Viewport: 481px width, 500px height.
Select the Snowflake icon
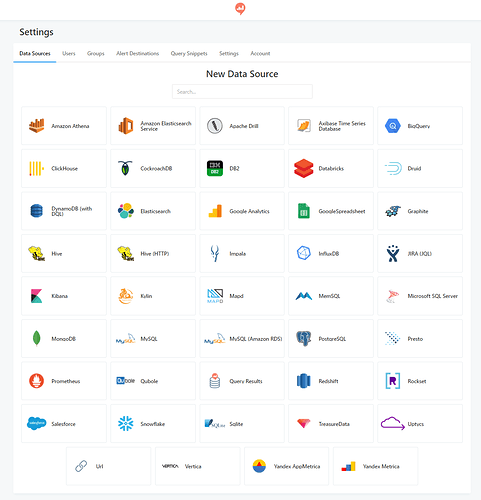[126, 424]
